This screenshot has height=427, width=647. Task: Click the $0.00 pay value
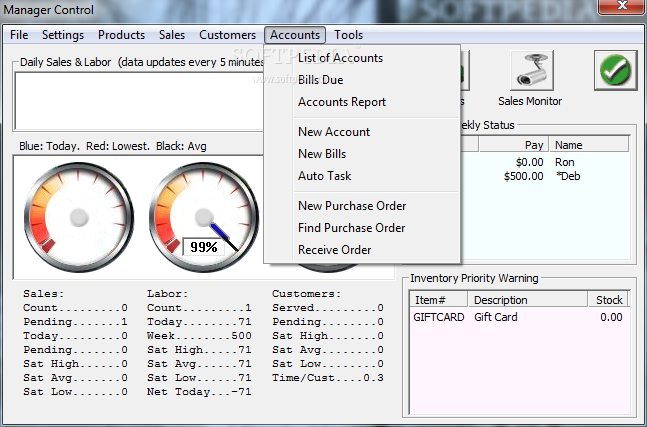coord(529,162)
